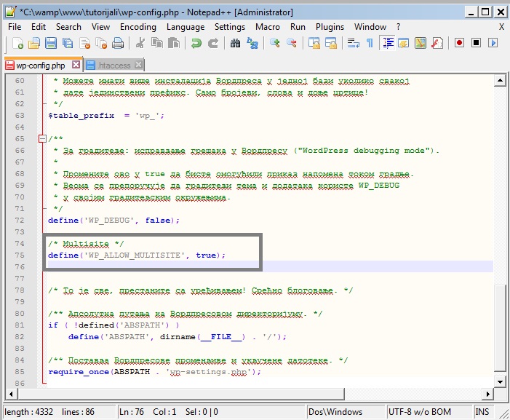Collapse the comment block at line 65
This screenshot has height=420, width=510.
coord(41,139)
